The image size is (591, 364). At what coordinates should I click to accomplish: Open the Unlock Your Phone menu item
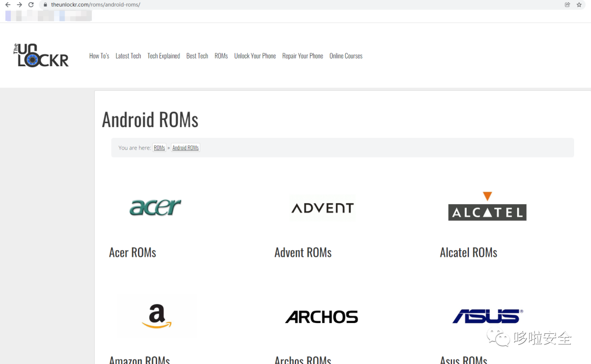pyautogui.click(x=255, y=56)
